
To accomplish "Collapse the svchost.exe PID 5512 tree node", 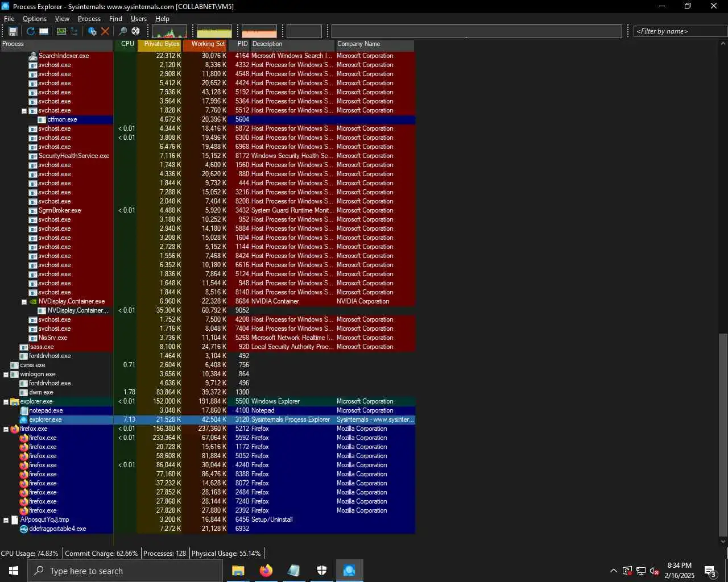I will pyautogui.click(x=24, y=111).
